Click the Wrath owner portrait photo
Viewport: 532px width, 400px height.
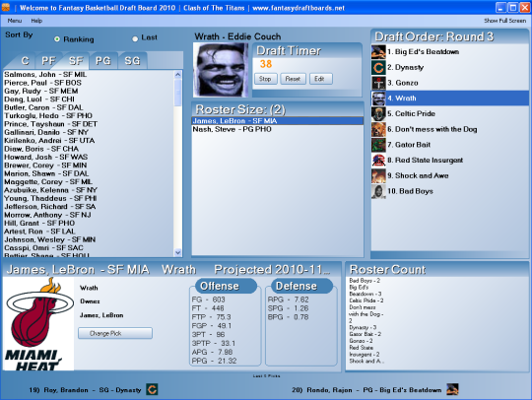(221, 70)
